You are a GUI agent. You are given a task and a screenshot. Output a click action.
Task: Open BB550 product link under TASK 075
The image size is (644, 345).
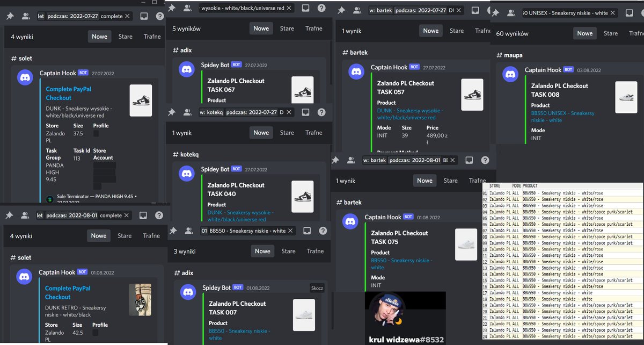click(401, 264)
